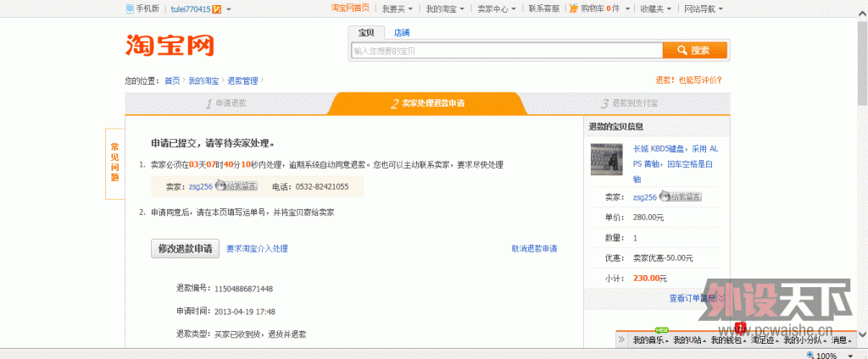The height and width of the screenshot is (359, 868).
Task: Click step 2 卖家处理退款申请 tab
Action: (x=427, y=103)
